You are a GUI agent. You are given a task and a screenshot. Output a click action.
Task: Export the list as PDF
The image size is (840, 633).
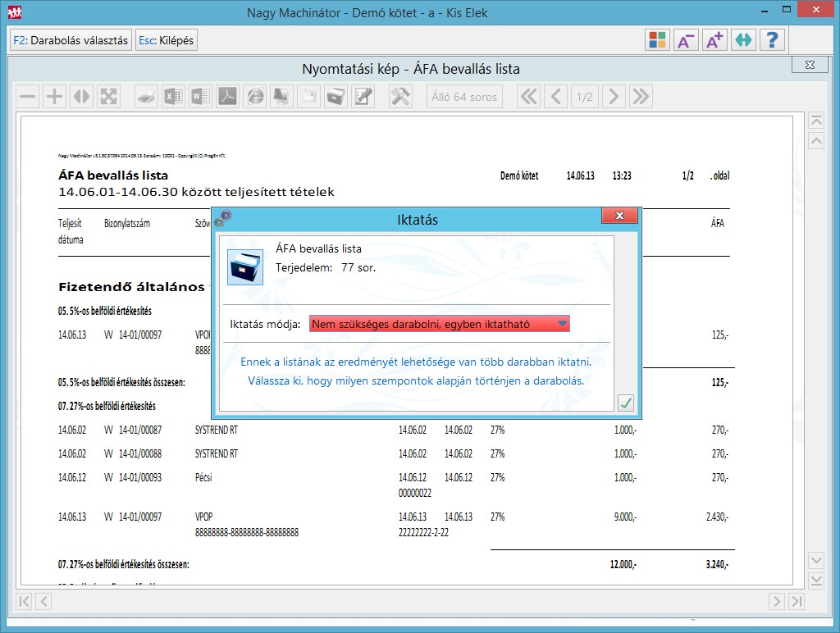(227, 97)
